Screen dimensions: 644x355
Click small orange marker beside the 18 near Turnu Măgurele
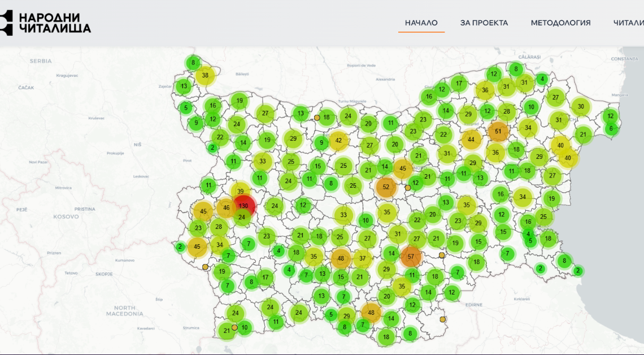[x=317, y=118]
